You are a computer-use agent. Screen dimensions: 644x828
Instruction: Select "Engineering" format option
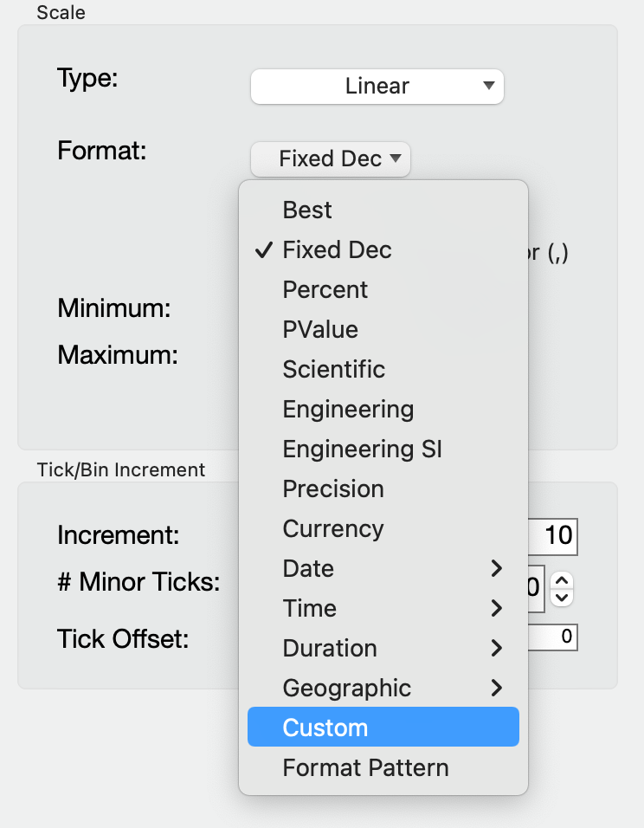pos(347,409)
